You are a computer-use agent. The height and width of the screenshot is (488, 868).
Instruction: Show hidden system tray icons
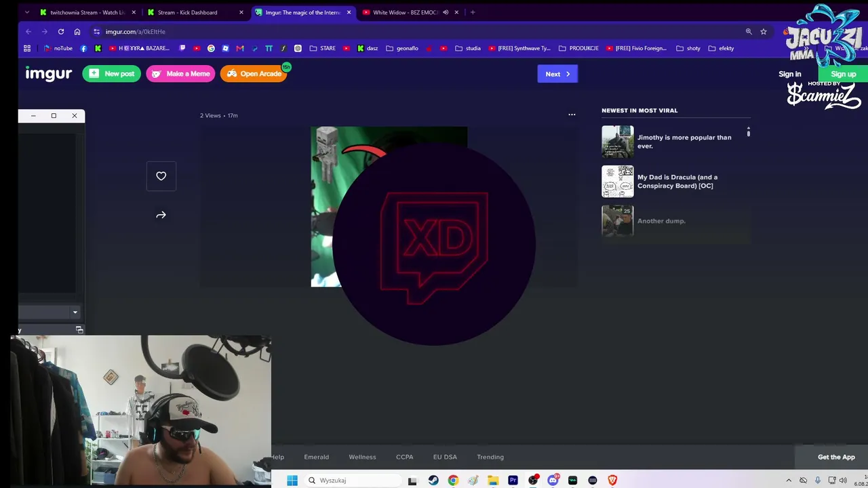click(x=789, y=481)
